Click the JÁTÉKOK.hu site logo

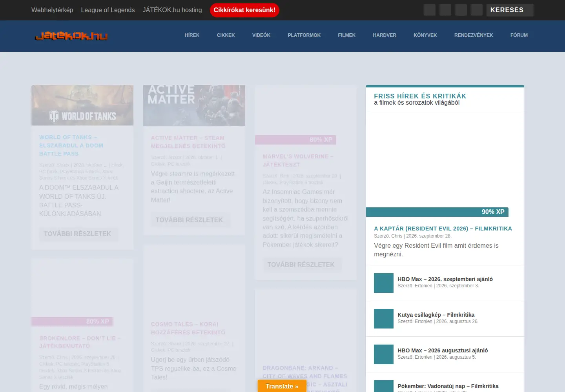(71, 36)
